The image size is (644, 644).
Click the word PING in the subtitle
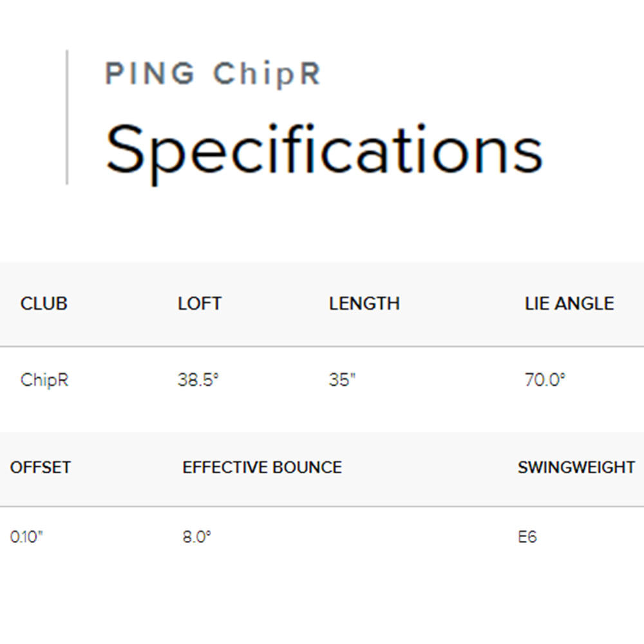(x=150, y=74)
